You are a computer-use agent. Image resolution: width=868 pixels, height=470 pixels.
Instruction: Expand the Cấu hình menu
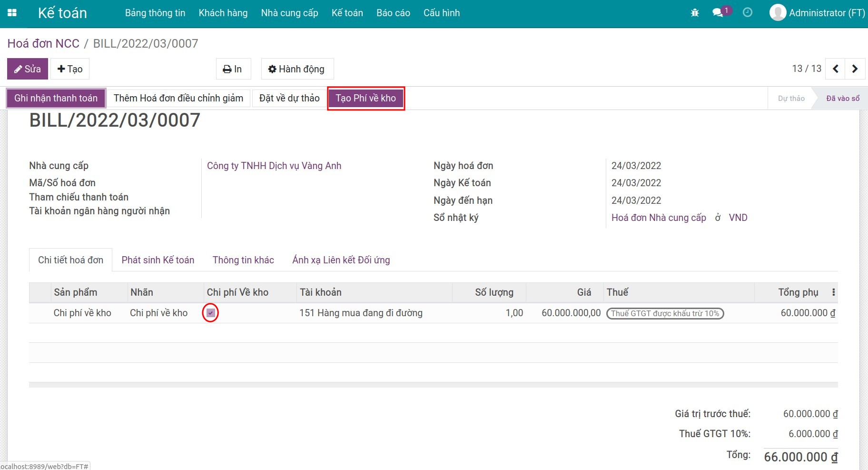[x=442, y=13]
